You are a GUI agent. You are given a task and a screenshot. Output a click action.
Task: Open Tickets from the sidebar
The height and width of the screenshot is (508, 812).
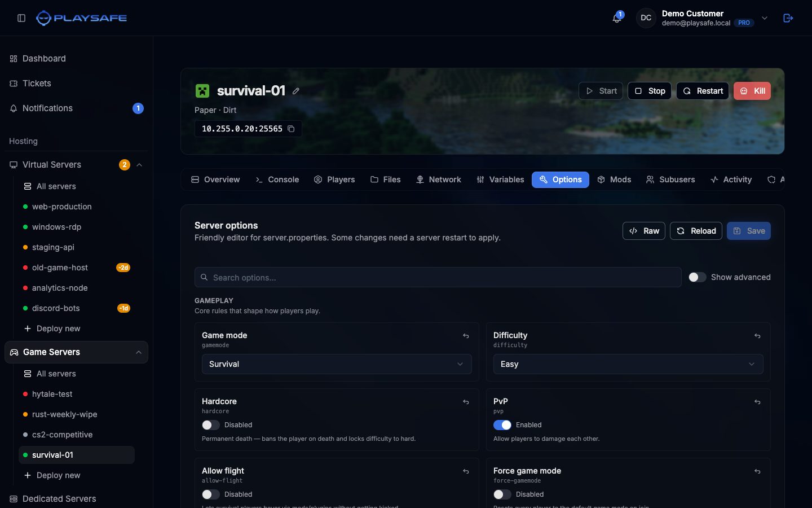tap(76, 84)
